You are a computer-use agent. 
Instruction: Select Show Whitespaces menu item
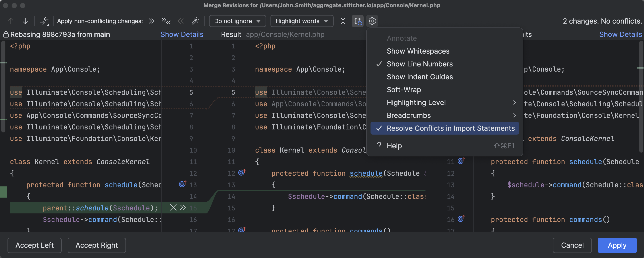click(x=418, y=51)
